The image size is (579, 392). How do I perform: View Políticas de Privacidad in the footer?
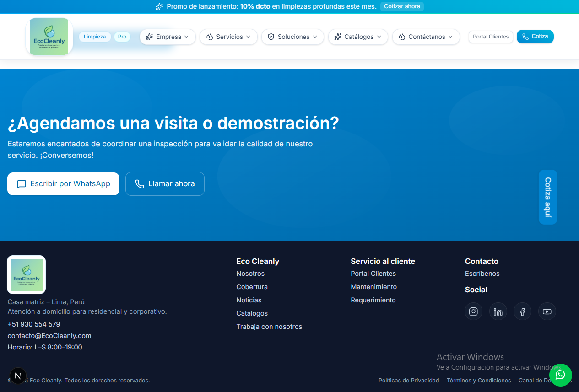[408, 380]
